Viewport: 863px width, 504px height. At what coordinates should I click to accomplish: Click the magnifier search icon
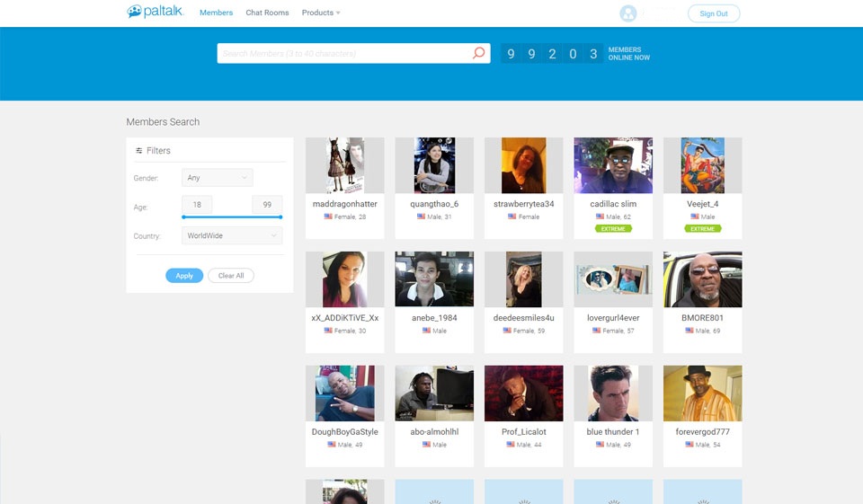click(x=478, y=53)
